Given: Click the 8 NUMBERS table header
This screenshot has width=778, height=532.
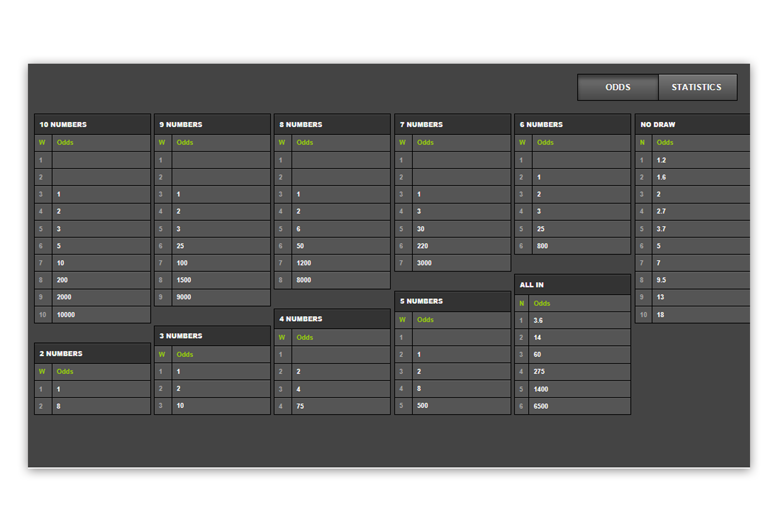Looking at the screenshot, I should click(x=332, y=125).
